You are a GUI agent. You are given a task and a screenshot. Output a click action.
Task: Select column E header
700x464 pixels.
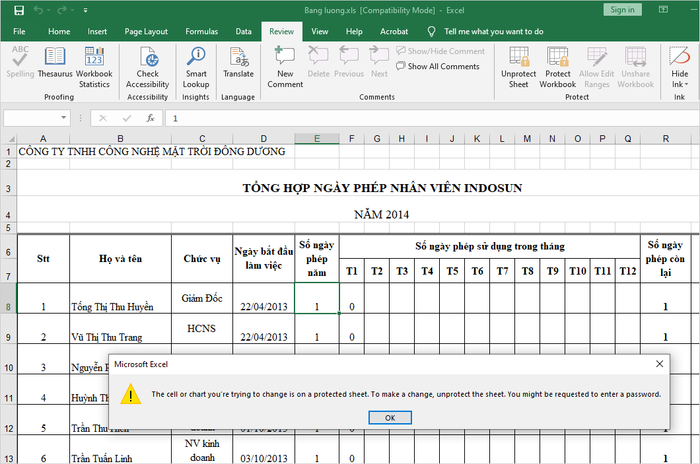tap(317, 138)
